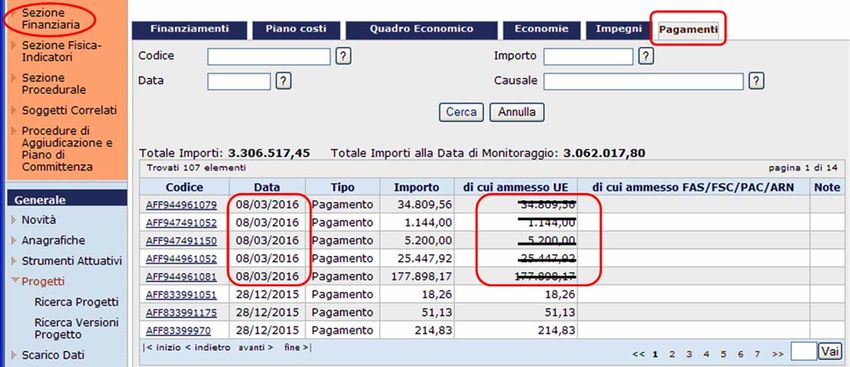Open Ricerca Progetti in sidebar
This screenshot has height=367, width=850.
point(76,302)
